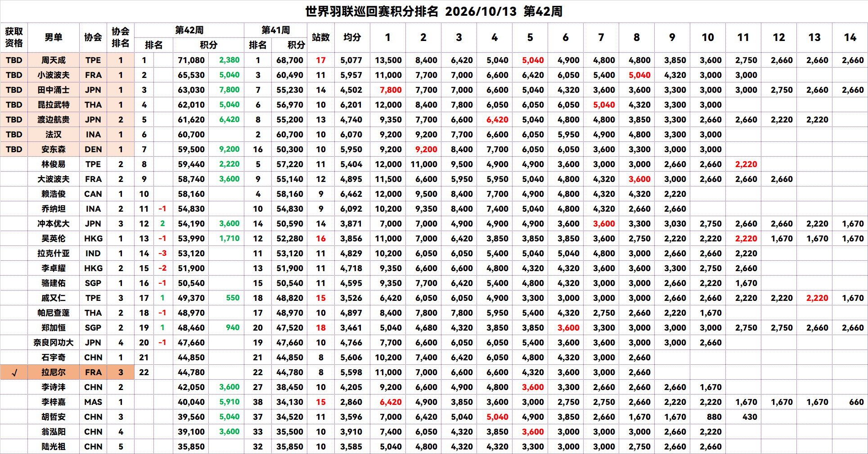Select the 站数 column header
Viewport: 868px width, 454px height.
tap(320, 37)
